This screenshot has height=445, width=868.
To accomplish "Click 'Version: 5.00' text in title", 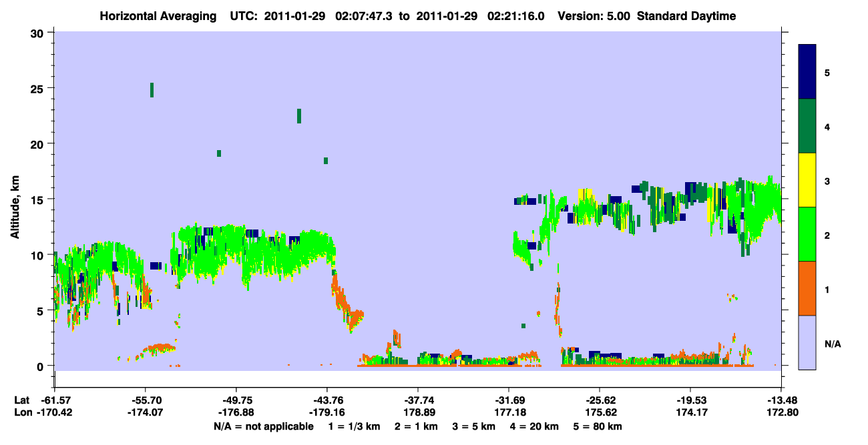I will pyautogui.click(x=595, y=16).
